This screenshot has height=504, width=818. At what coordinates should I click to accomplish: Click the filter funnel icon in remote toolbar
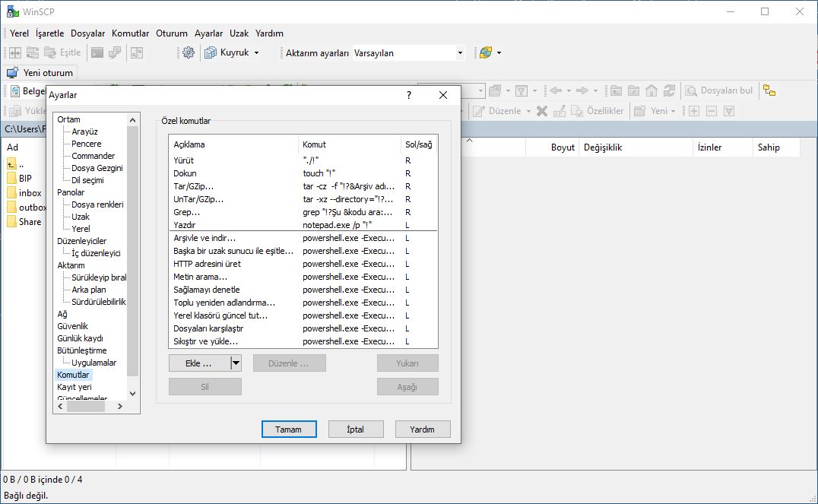pos(522,90)
